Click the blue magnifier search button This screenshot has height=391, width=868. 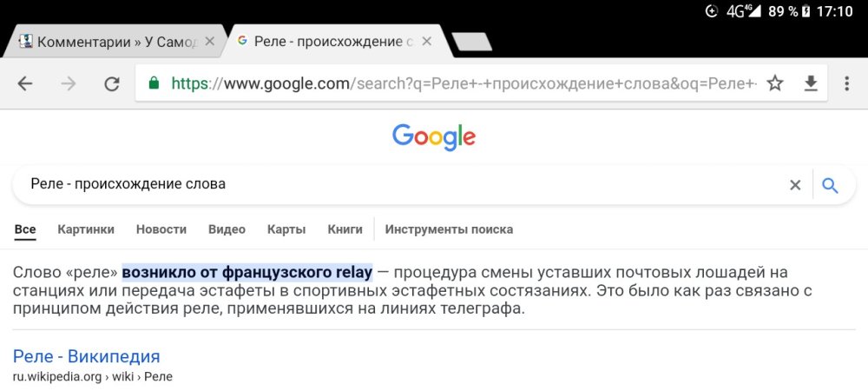(x=830, y=185)
